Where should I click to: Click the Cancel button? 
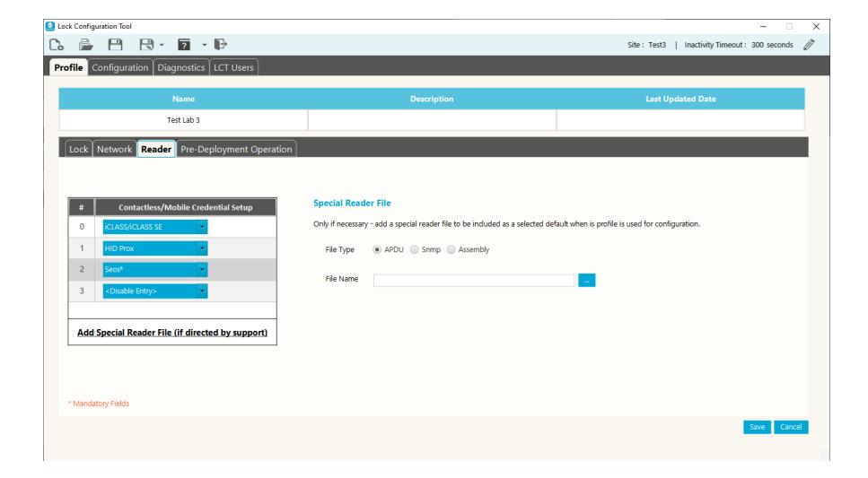pos(791,427)
